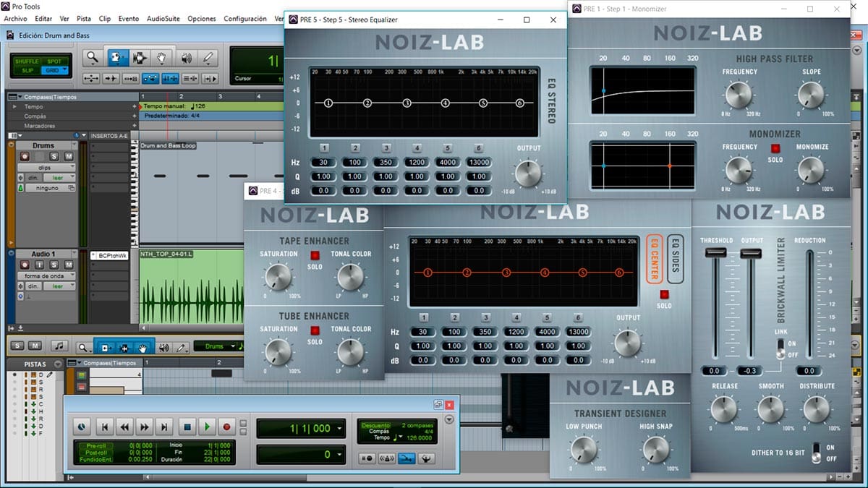Screen dimensions: 868x488
Task: Mute the Drums track
Action: (x=69, y=156)
